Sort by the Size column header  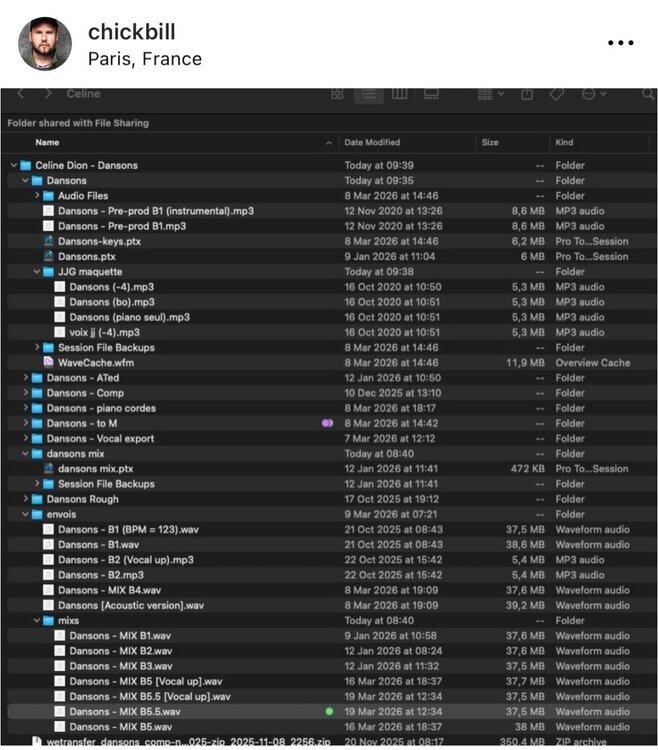(x=490, y=143)
